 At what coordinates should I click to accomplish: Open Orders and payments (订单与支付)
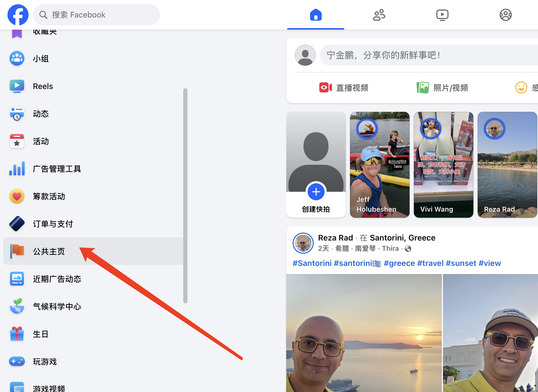pyautogui.click(x=53, y=224)
